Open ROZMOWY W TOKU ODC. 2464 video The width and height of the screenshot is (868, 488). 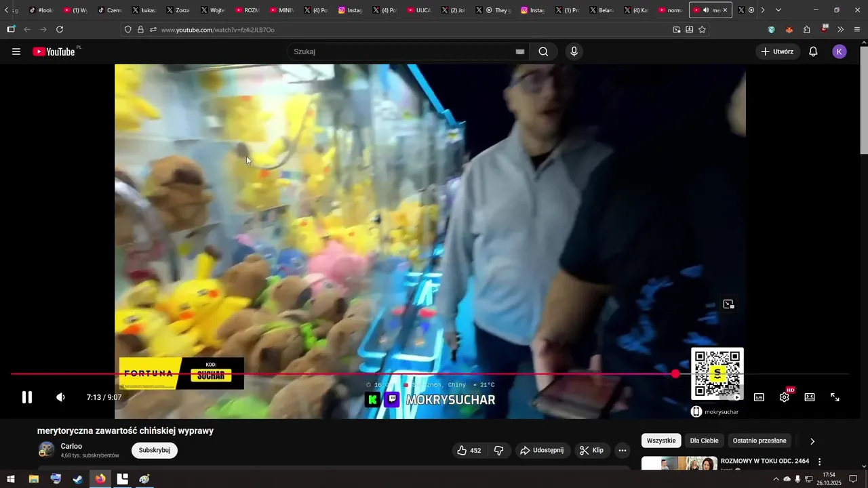(765, 461)
